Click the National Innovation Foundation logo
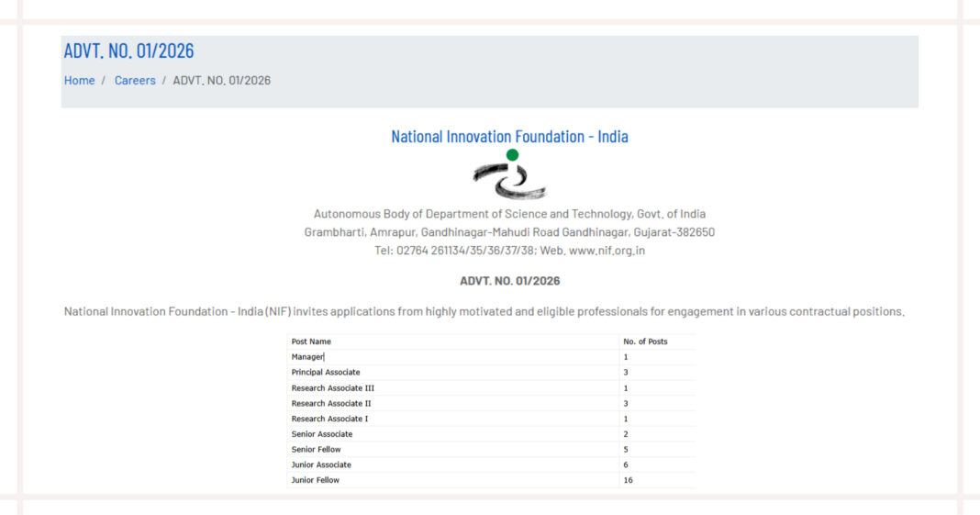The image size is (980, 515). pyautogui.click(x=510, y=174)
